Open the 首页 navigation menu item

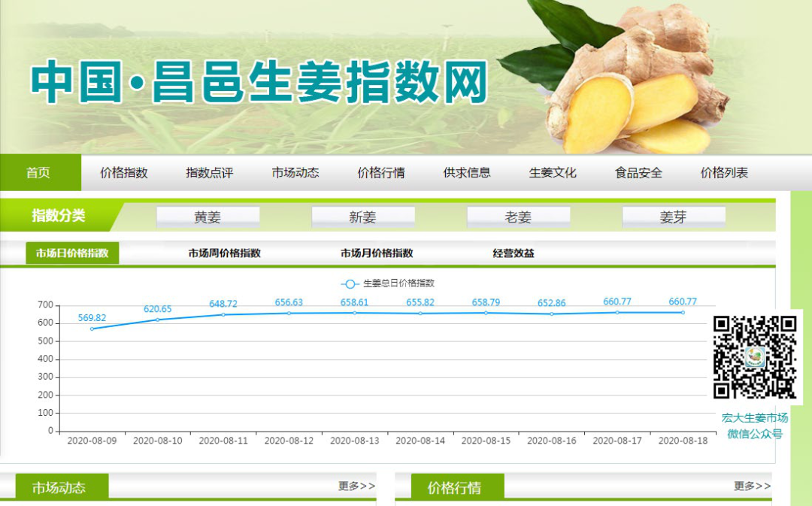pyautogui.click(x=40, y=172)
